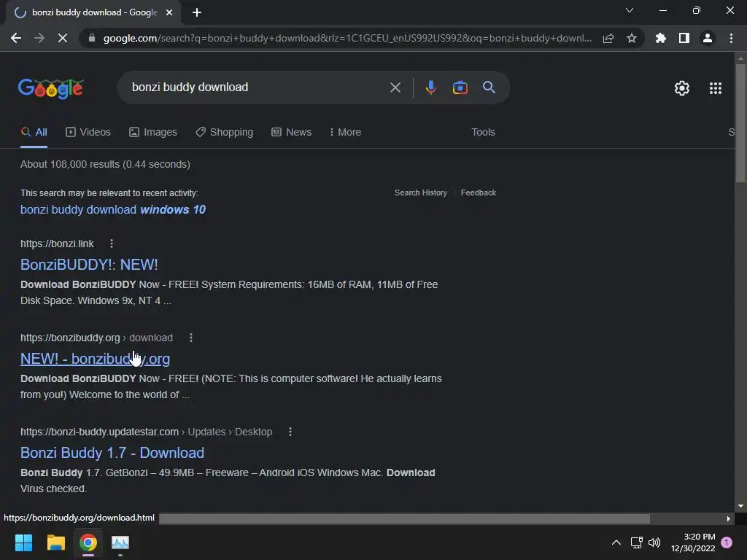This screenshot has height=560, width=747.
Task: Open suggestion bonzi buddy download windows 10
Action: [113, 209]
